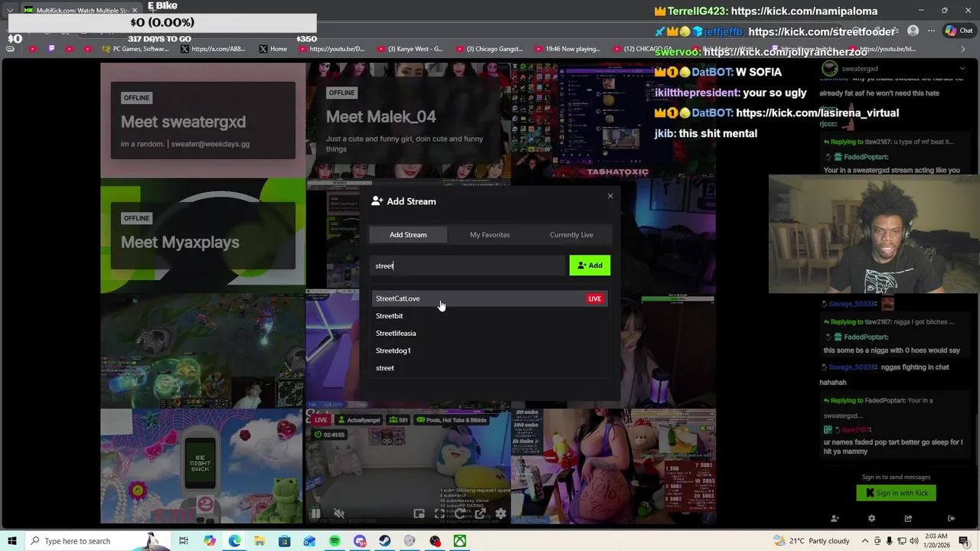This screenshot has width=980, height=551.
Task: Choose lowercase 'street' suggestion
Action: (x=490, y=368)
